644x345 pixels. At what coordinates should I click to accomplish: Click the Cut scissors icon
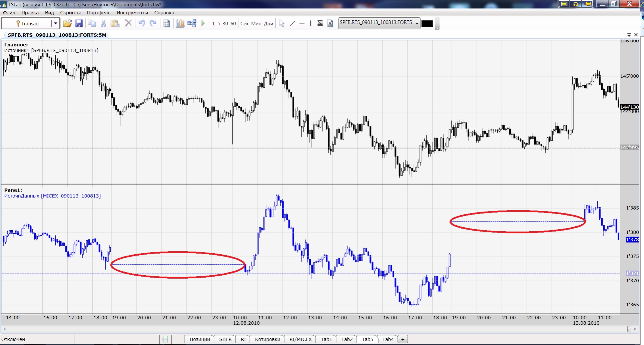(x=103, y=23)
